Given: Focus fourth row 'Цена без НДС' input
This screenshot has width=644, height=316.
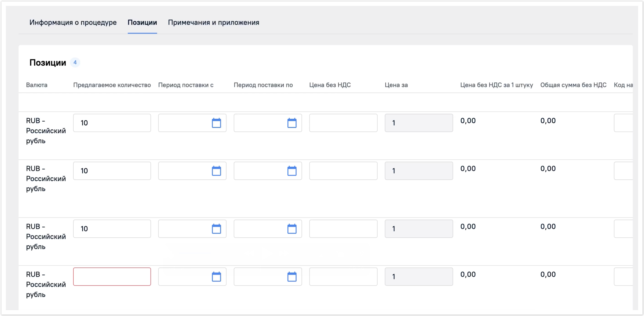Looking at the screenshot, I should click(x=343, y=277).
